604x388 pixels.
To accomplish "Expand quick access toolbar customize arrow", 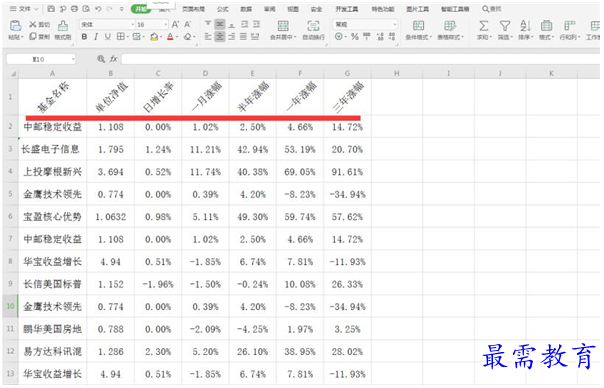I will (122, 8).
